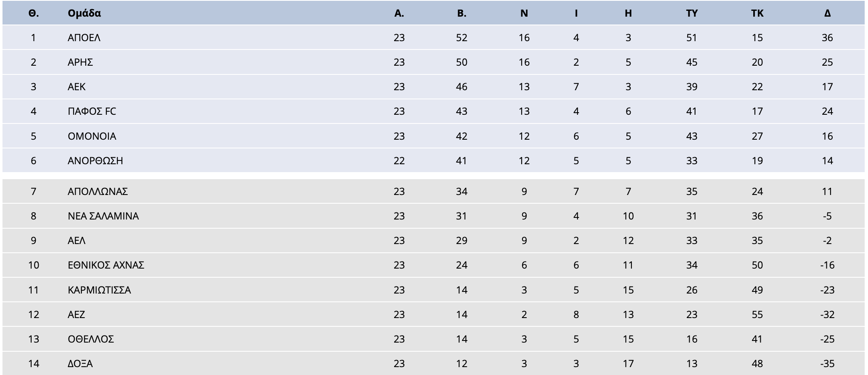Select ΑΠΟΛΛΩΝΑΣ in seventh place
The height and width of the screenshot is (375, 868).
click(x=98, y=192)
